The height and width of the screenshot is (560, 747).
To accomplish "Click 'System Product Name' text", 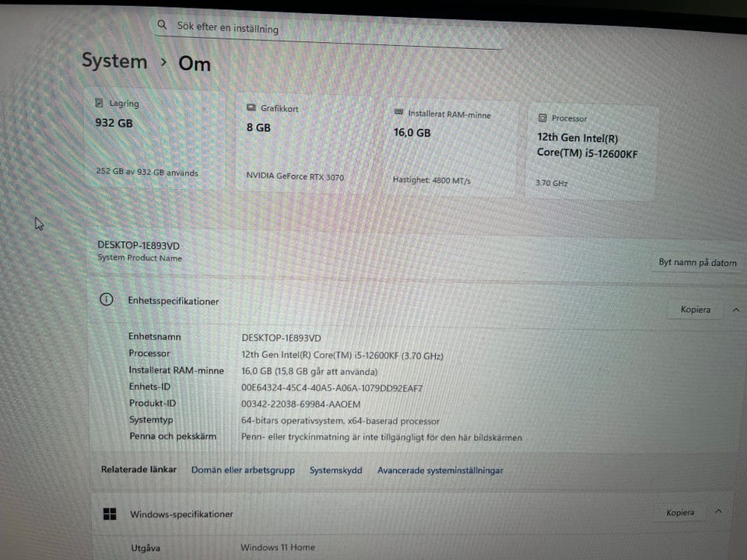I will click(139, 257).
